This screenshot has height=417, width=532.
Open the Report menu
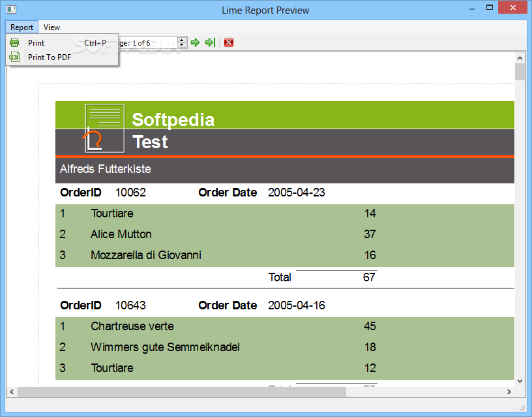pos(22,27)
